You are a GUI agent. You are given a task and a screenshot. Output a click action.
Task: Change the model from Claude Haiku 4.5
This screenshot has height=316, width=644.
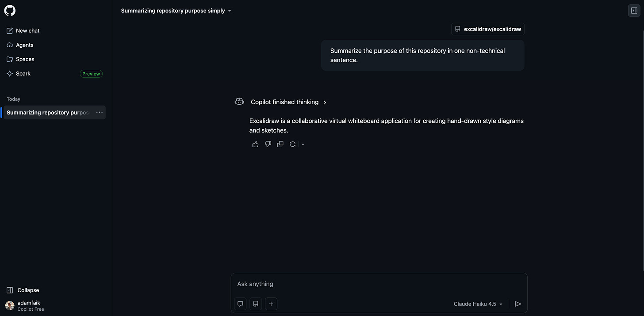click(478, 304)
